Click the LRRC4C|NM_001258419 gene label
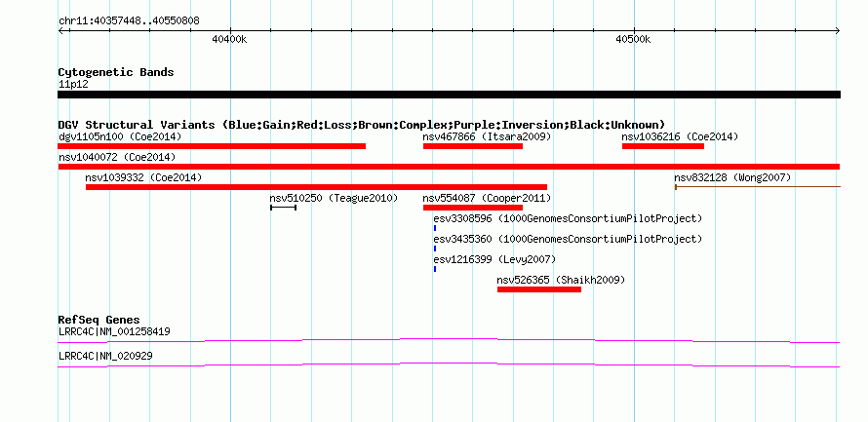The height and width of the screenshot is (422, 868). point(114,331)
